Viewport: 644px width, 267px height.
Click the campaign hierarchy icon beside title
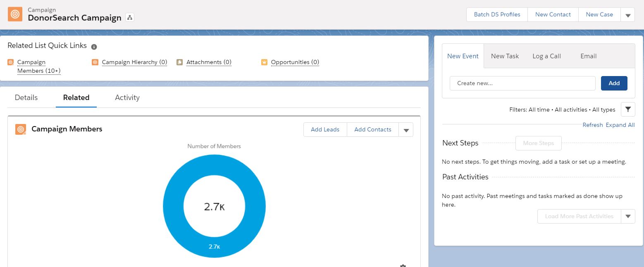pos(130,17)
